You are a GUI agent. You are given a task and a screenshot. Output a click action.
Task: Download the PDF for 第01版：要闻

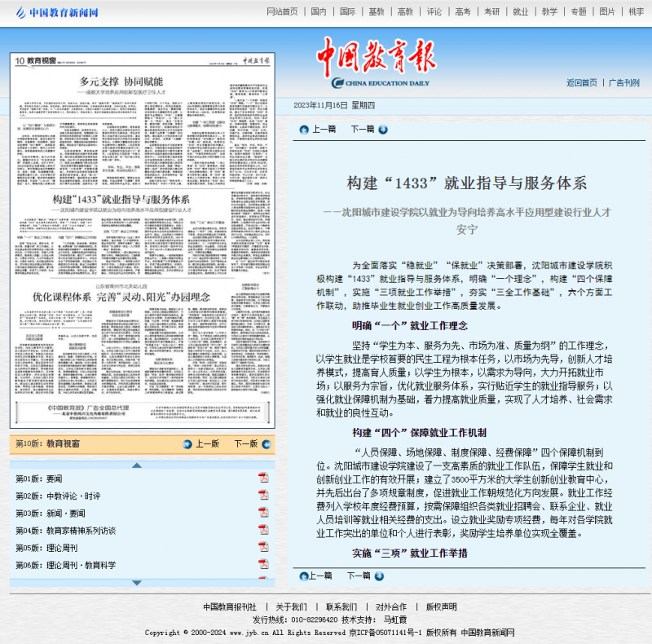262,478
